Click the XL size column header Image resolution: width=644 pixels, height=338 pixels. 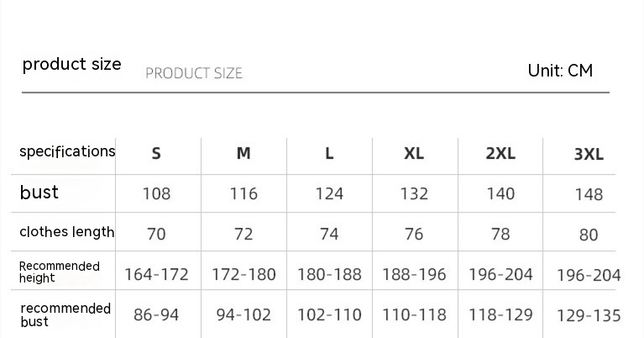pyautogui.click(x=414, y=154)
